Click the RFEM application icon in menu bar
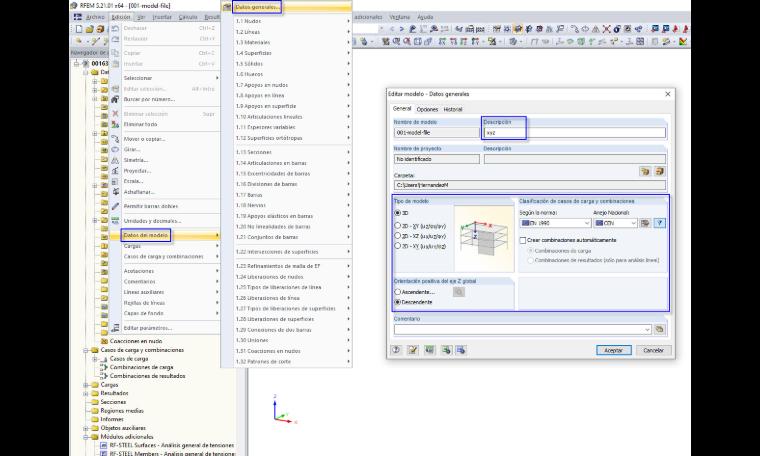 [78, 17]
